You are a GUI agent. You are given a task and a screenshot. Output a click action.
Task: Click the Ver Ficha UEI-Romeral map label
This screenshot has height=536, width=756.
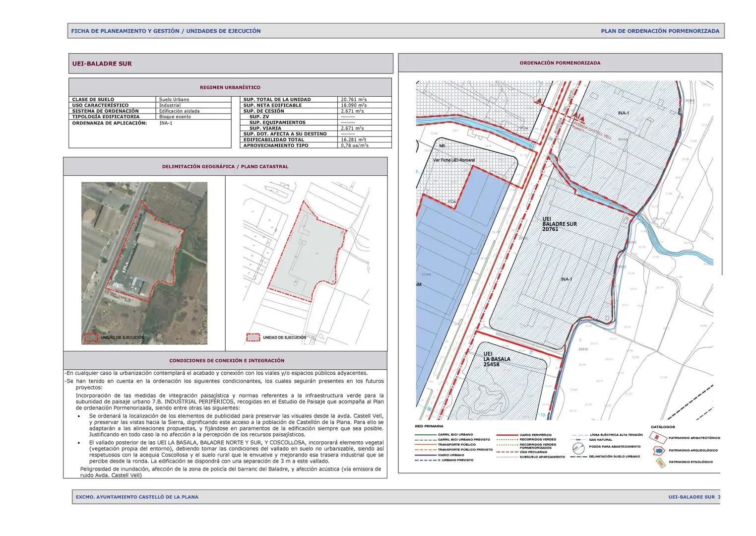(x=454, y=160)
